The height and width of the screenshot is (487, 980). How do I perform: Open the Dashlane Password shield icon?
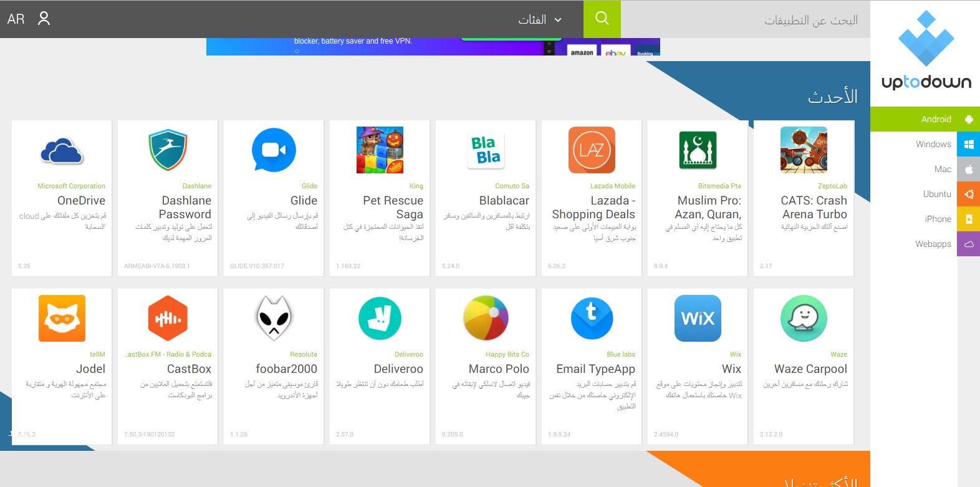click(x=168, y=150)
